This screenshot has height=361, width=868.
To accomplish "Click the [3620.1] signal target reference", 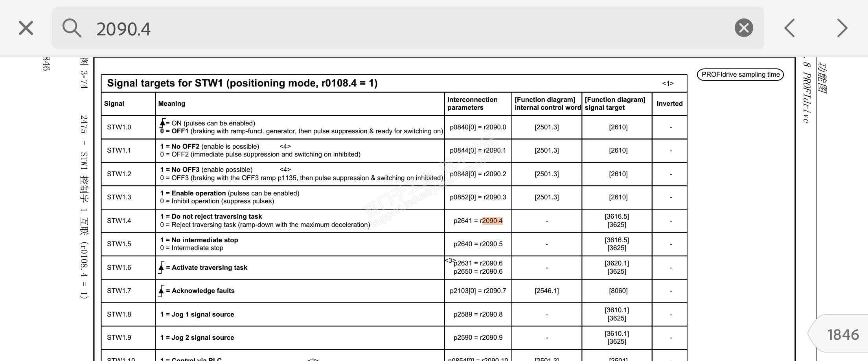I will (x=617, y=263).
